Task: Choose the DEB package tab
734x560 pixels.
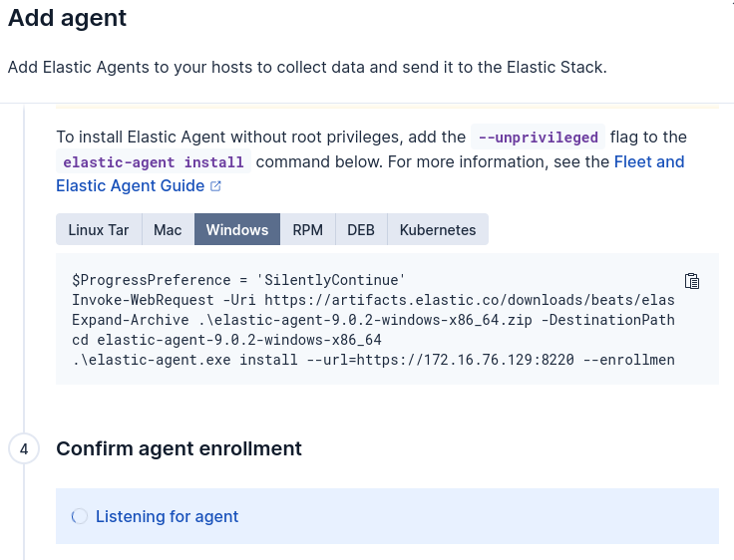Action: coord(361,229)
